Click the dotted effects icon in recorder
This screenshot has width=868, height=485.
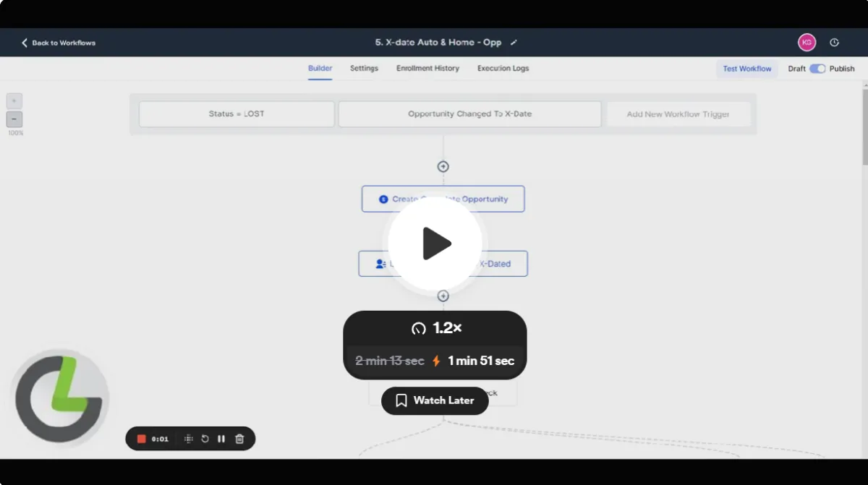click(x=188, y=439)
